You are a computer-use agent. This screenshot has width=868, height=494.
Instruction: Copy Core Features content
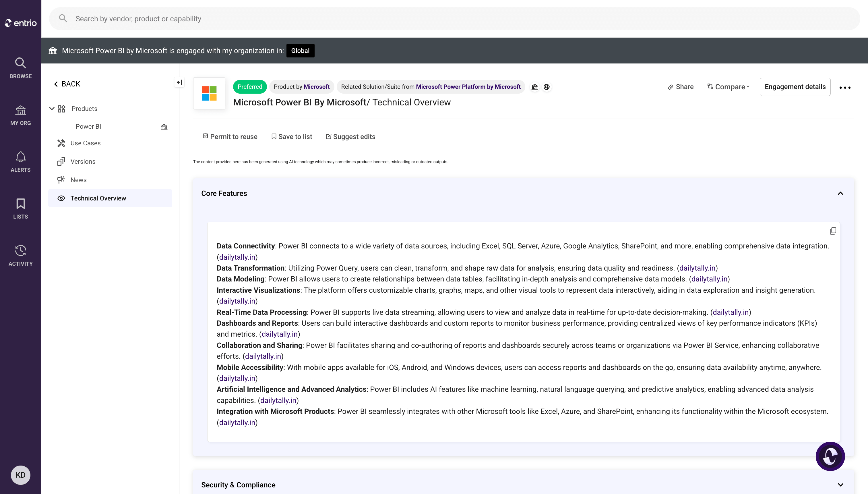(833, 231)
